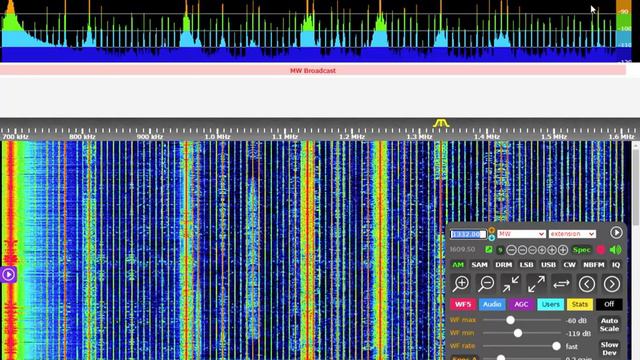Open the extension dropdown
Image resolution: width=640 pixels, height=360 pixels.
tap(572, 234)
